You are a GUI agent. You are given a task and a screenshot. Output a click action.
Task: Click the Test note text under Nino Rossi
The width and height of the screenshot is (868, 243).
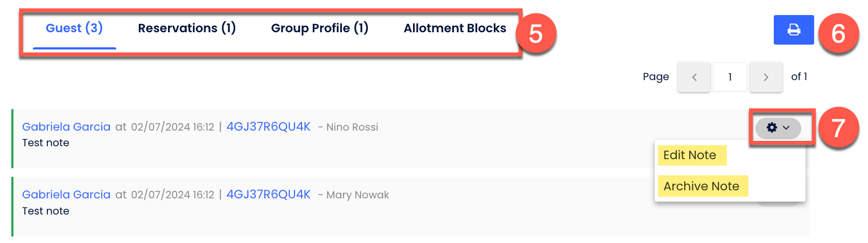(x=46, y=143)
